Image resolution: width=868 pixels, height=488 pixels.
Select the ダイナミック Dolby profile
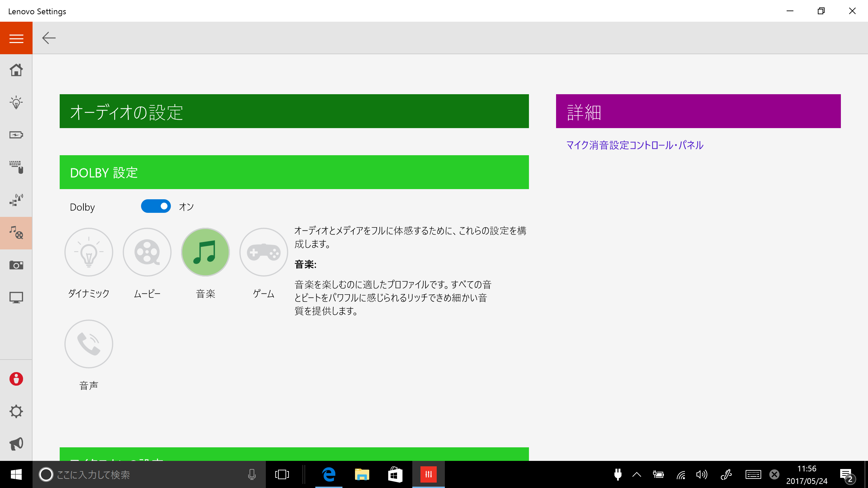(x=88, y=252)
